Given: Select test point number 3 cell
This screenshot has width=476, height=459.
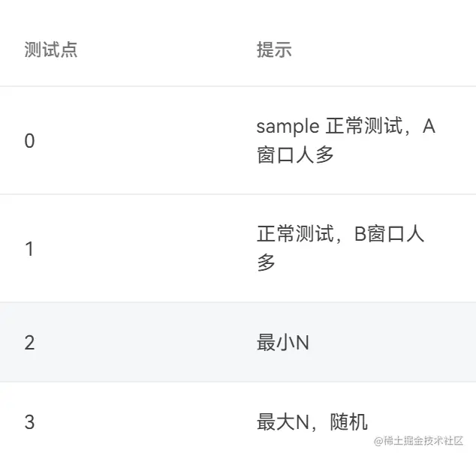Looking at the screenshot, I should 29,422.
